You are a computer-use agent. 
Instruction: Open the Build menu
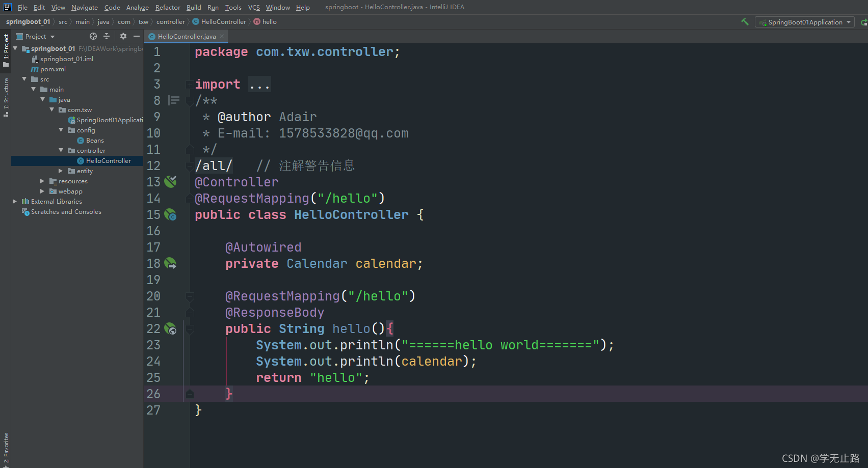(194, 7)
